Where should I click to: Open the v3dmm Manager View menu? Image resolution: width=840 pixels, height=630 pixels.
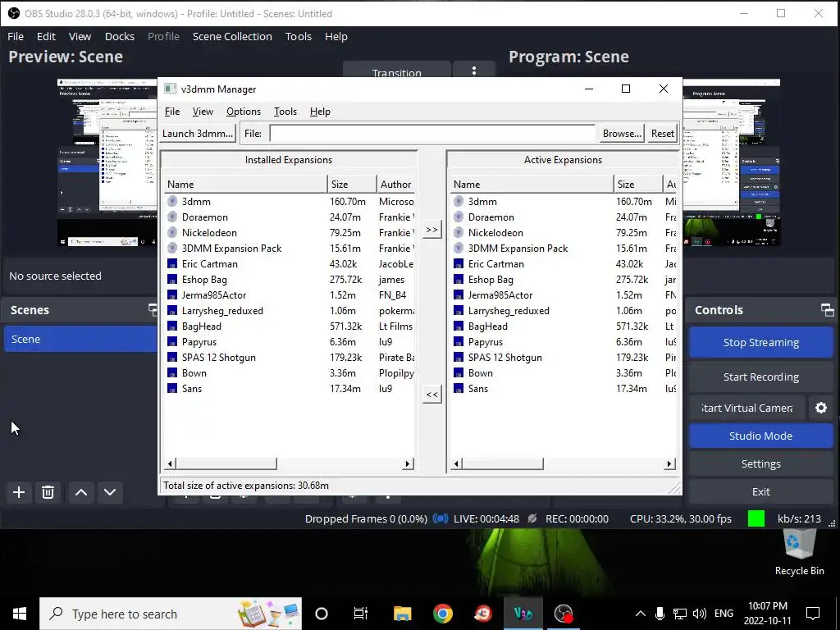(203, 112)
